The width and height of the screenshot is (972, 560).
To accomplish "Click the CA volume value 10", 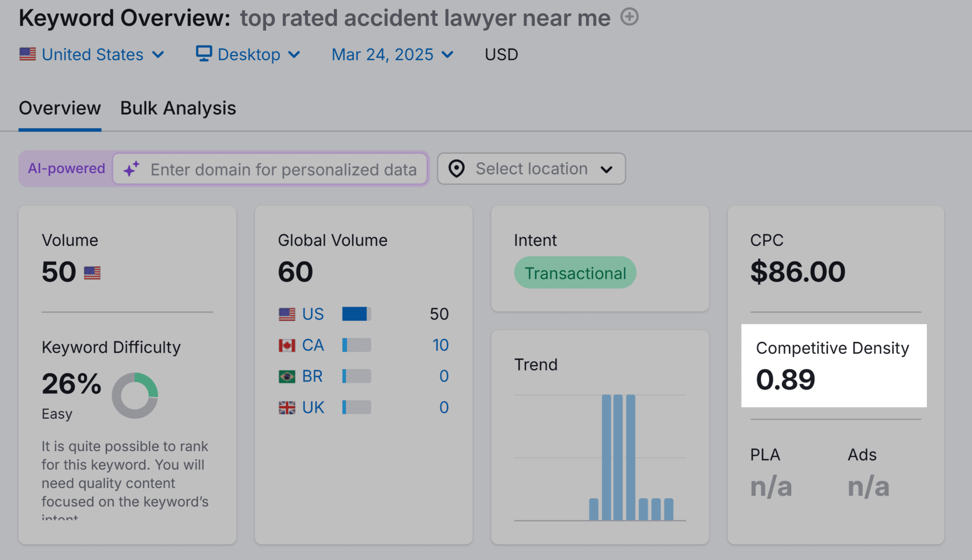I will [x=440, y=346].
